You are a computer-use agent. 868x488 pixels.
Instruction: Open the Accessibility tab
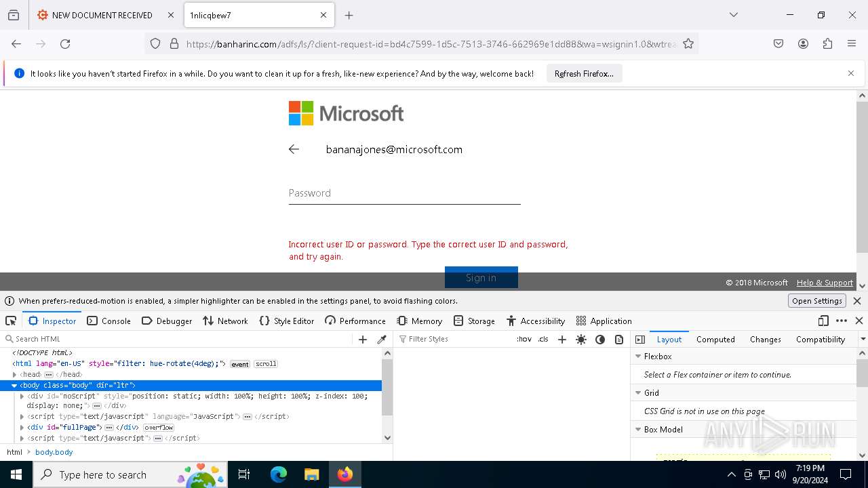(536, 321)
